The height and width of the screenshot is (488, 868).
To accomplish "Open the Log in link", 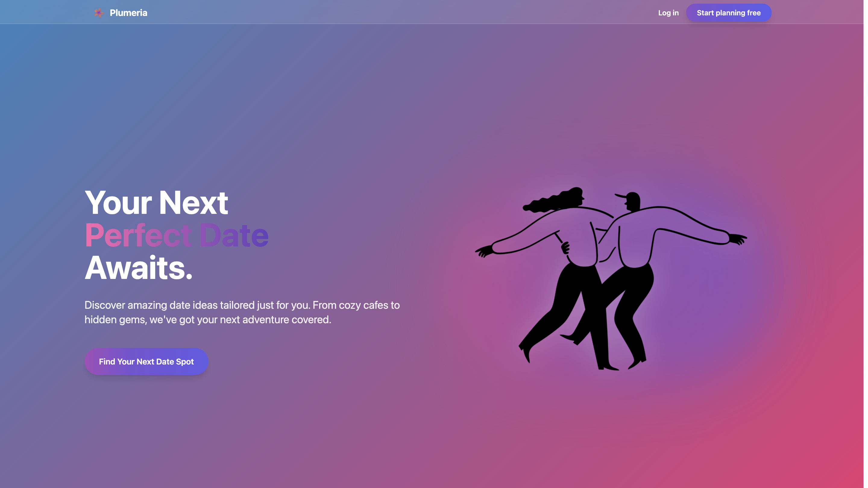I will (668, 13).
